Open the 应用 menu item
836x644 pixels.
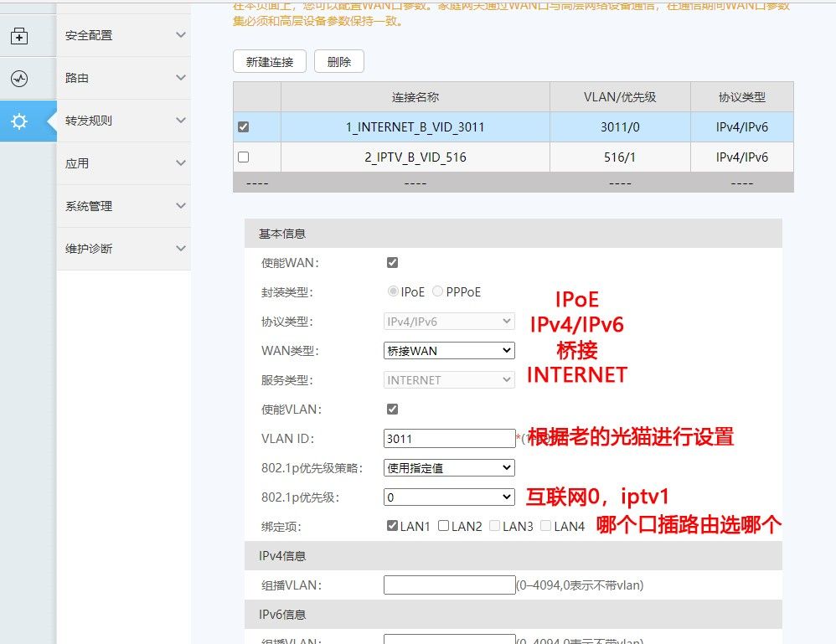(x=123, y=163)
